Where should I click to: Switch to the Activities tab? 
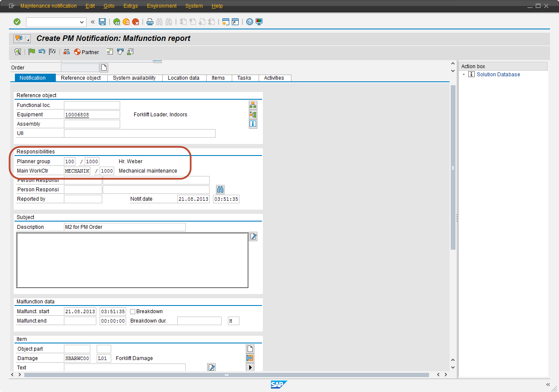(274, 78)
